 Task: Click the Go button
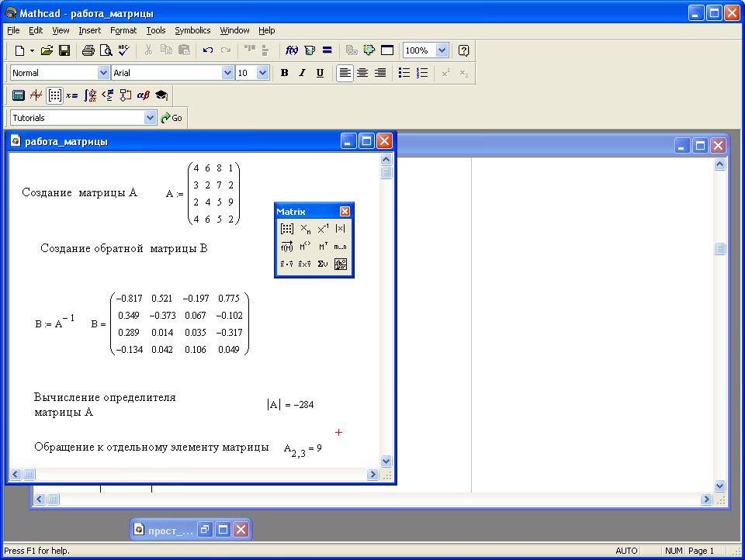click(x=172, y=118)
